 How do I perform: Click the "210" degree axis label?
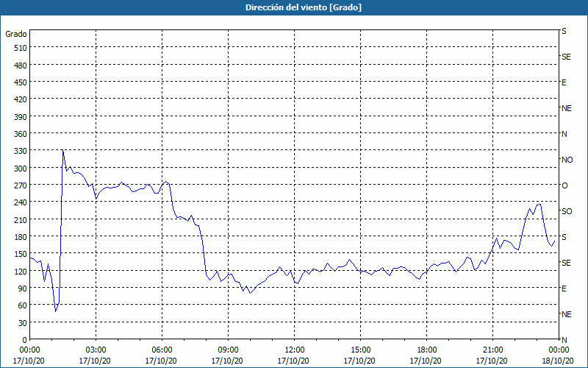coord(21,219)
